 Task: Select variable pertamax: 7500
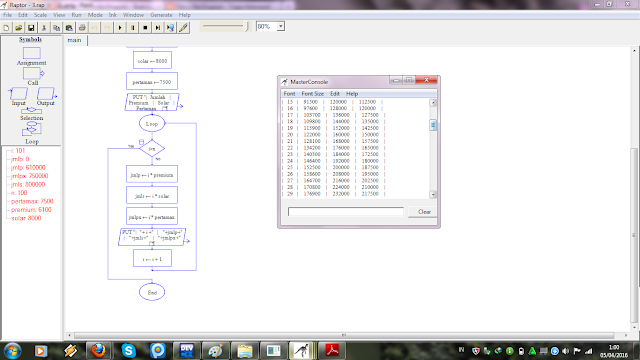point(32,201)
